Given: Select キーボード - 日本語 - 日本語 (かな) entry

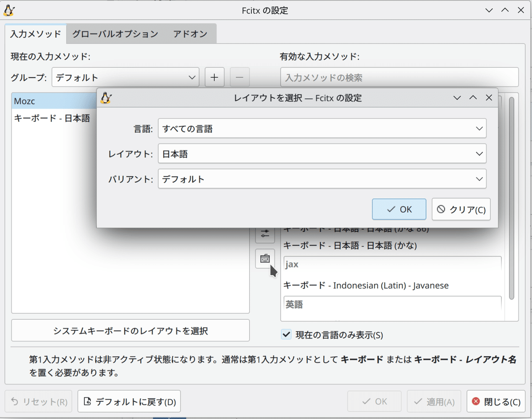Looking at the screenshot, I should pos(350,245).
